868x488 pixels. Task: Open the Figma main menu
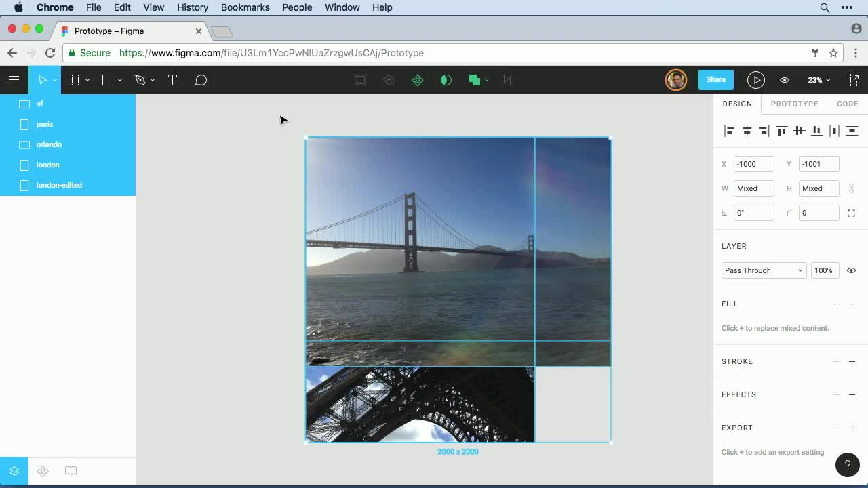[x=14, y=79]
